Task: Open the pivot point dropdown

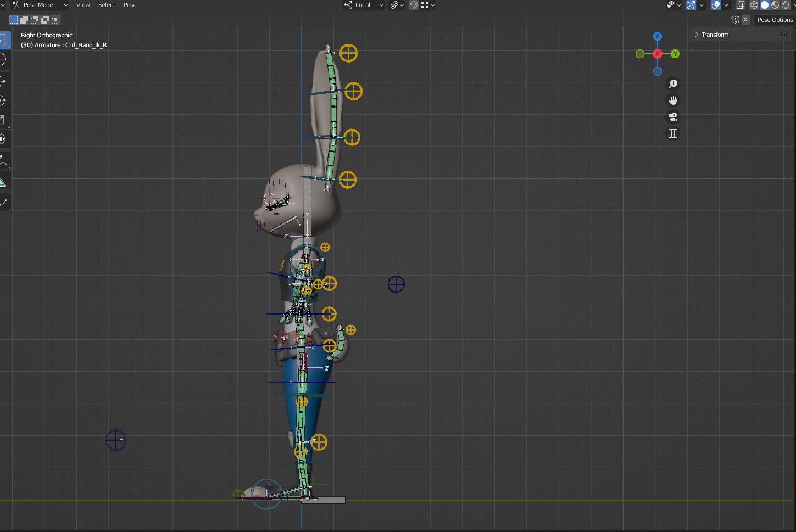Action: [x=397, y=5]
